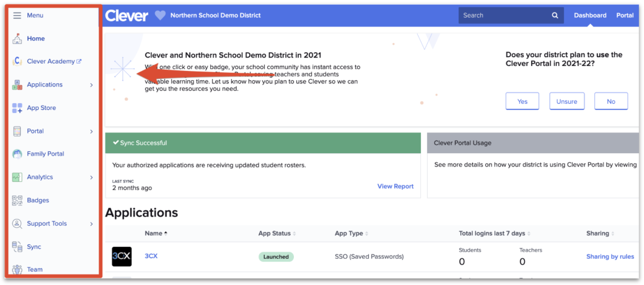Expand the Portal sidebar section
The image size is (644, 285).
tap(36, 131)
